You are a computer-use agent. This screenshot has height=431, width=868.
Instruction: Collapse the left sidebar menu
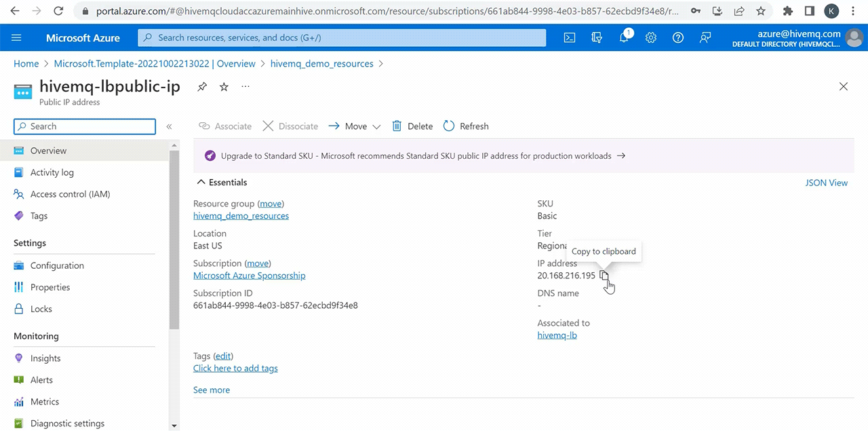tap(169, 126)
